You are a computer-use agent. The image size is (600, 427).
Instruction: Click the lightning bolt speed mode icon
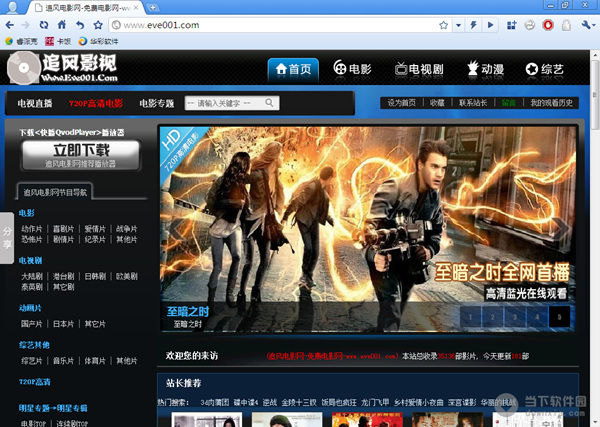click(x=474, y=25)
